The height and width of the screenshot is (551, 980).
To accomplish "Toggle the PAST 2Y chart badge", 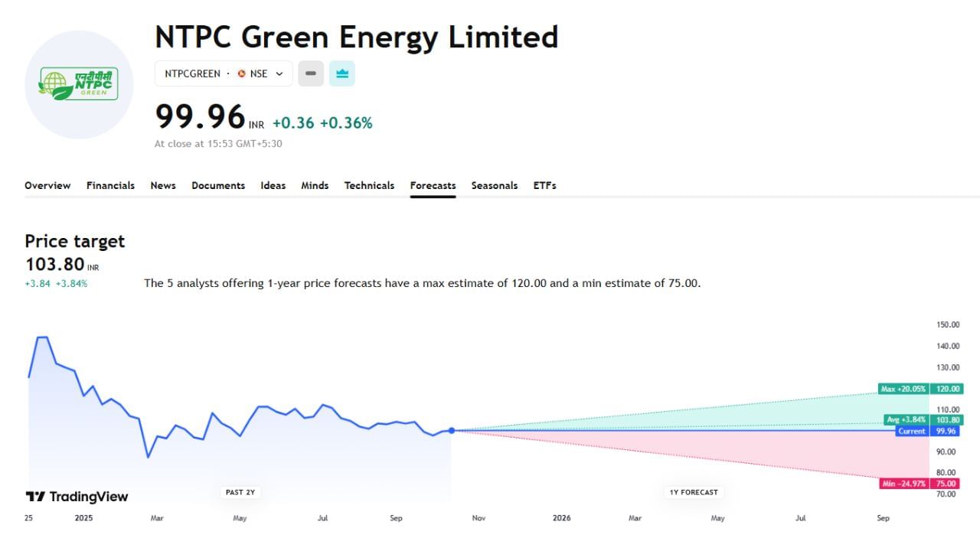I will tap(240, 492).
